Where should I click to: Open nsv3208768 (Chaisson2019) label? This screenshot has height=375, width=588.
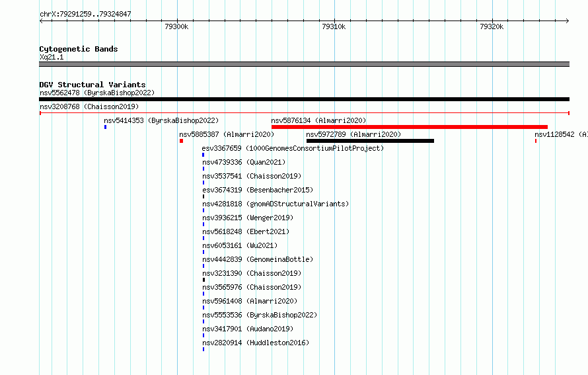tap(89, 106)
